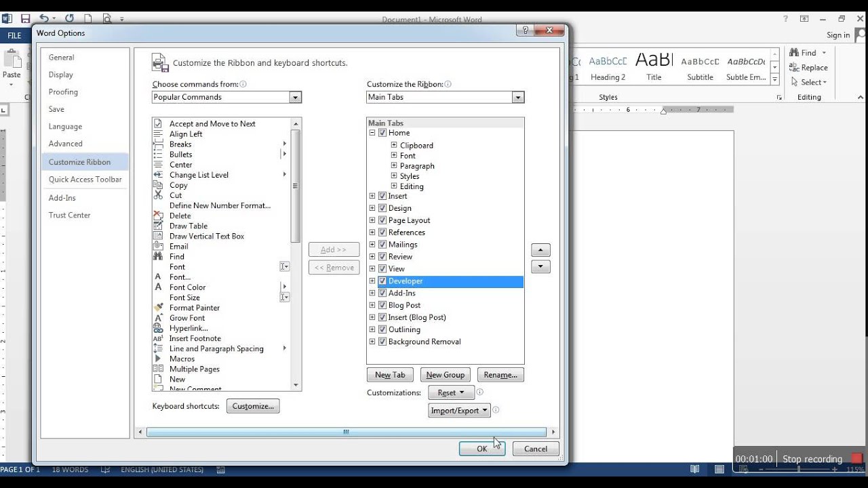Viewport: 868px width, 488px height.
Task: Click the info icon beside Choose commands from
Action: 243,84
